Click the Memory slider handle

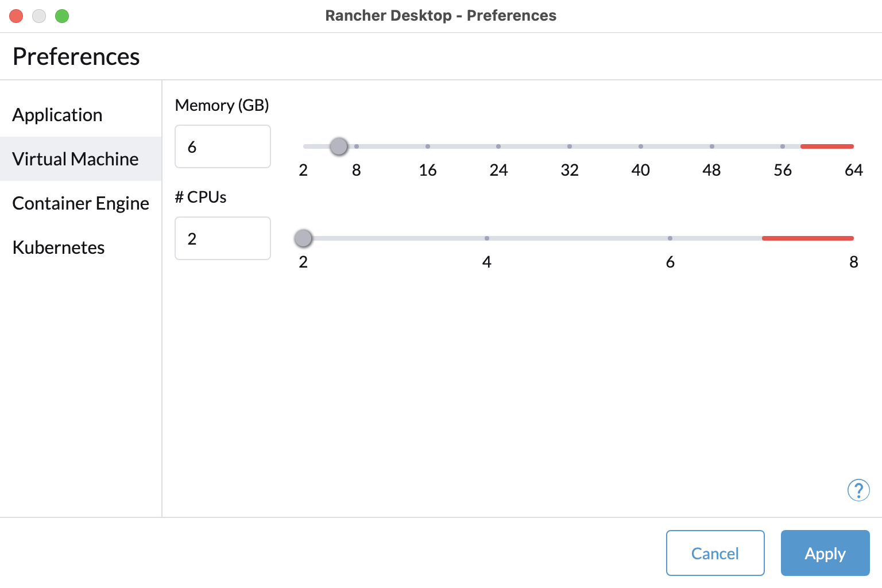click(x=339, y=146)
